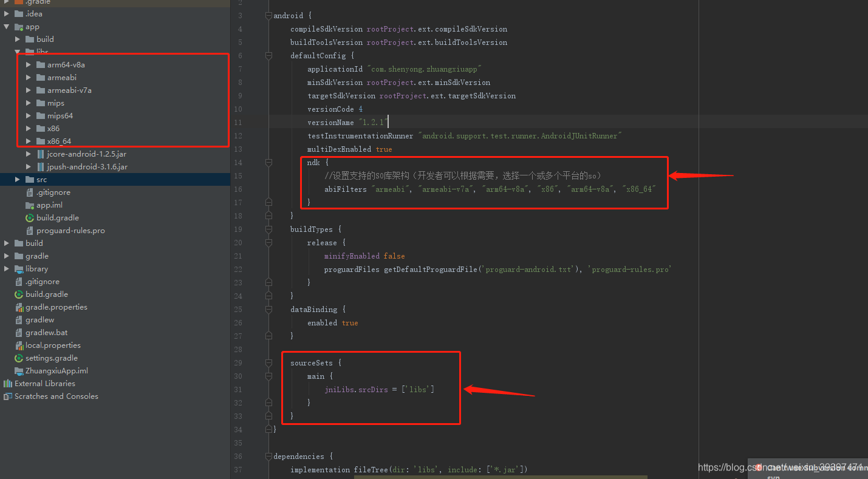Click the jpush-android jar file icon
Viewport: 868px width, 479px height.
pyautogui.click(x=41, y=166)
